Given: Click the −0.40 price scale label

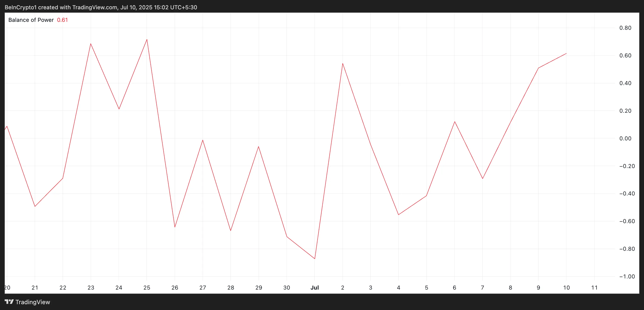Looking at the screenshot, I should click(627, 194).
